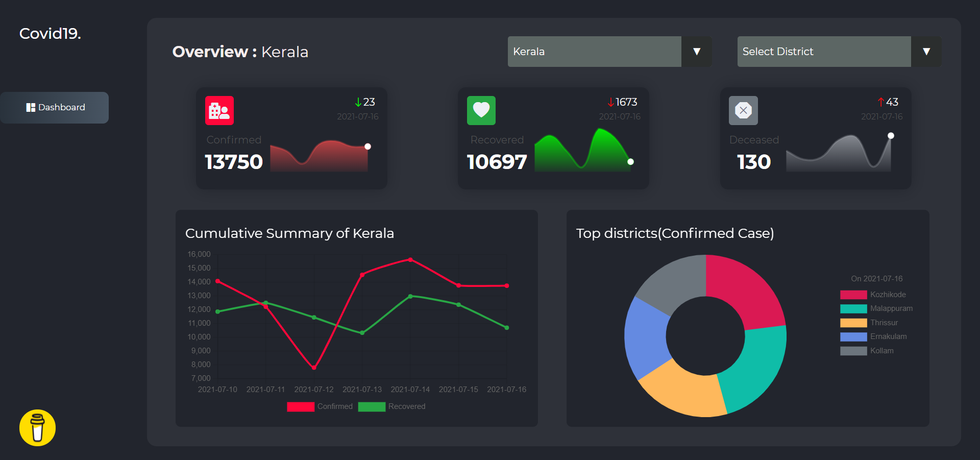Click the Dashboard grid icon in sidebar

click(x=31, y=107)
